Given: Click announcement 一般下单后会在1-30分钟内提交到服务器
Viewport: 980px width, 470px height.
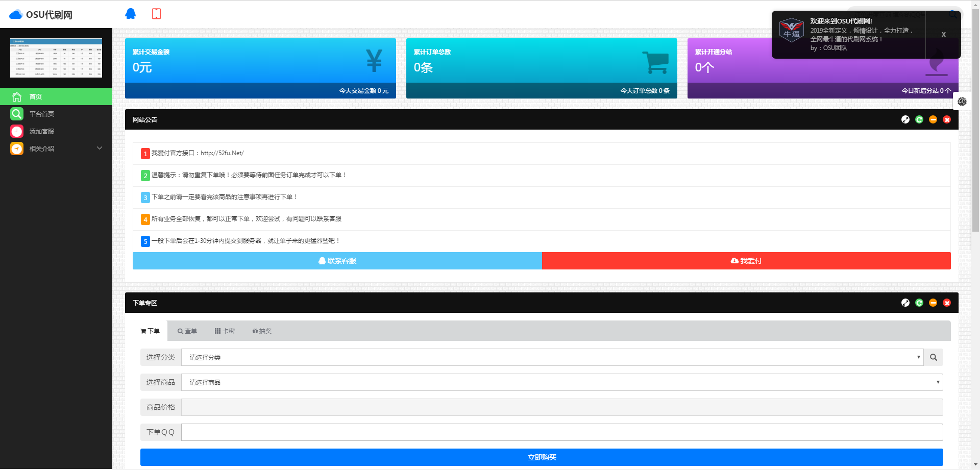Looking at the screenshot, I should click(x=246, y=241).
